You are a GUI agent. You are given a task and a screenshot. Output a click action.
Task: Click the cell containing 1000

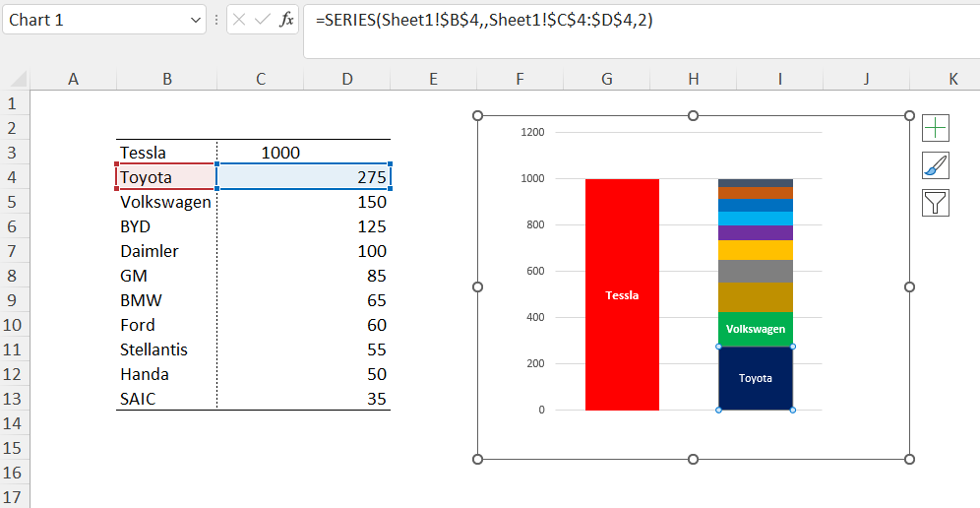tap(261, 152)
